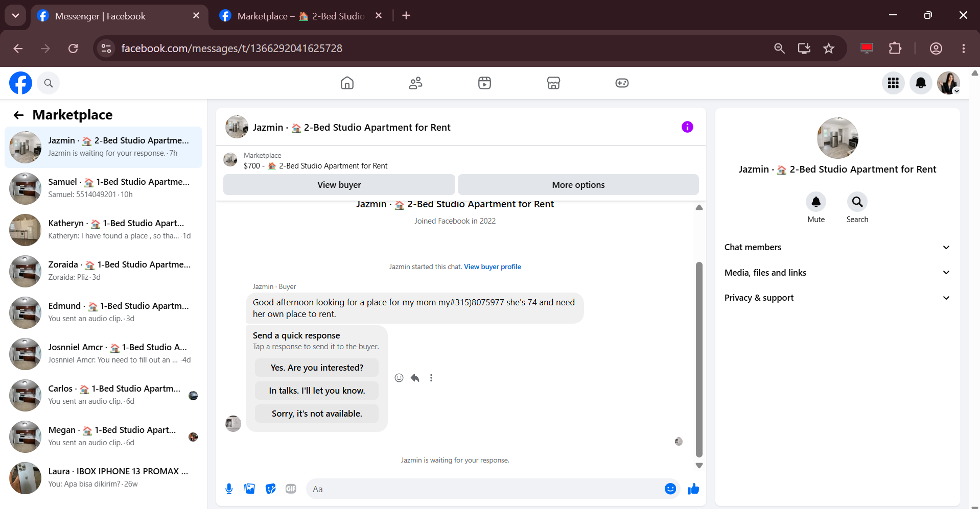
Task: Open more message actions three-dot icon
Action: tap(431, 378)
